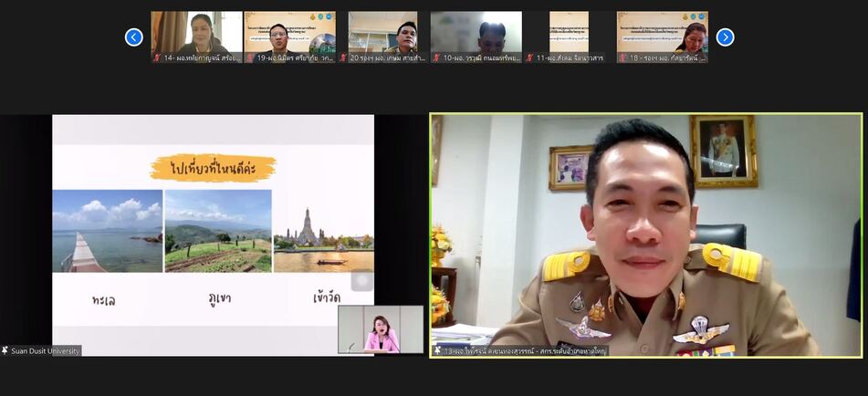Click the sea photo on shared slide
Image resolution: width=868 pixels, height=396 pixels.
pos(107,231)
